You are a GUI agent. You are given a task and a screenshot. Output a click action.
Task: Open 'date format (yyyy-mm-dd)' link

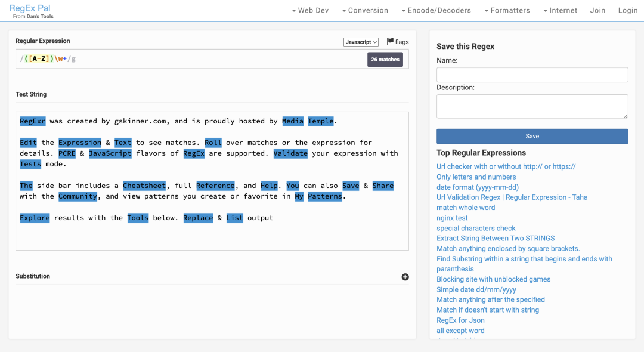(478, 187)
